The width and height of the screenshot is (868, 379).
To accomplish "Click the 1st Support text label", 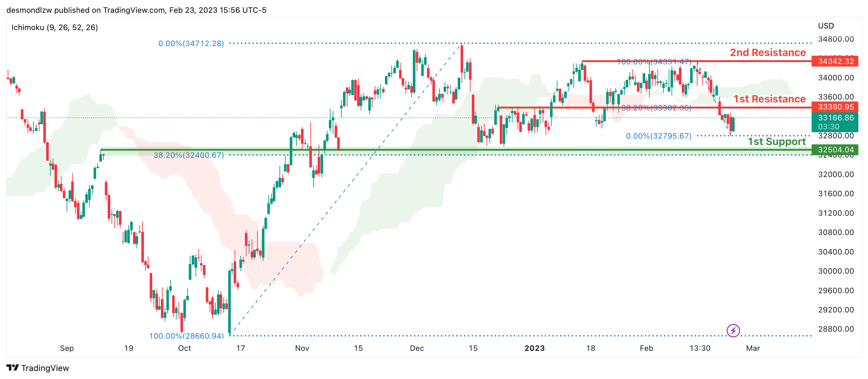I will point(776,141).
